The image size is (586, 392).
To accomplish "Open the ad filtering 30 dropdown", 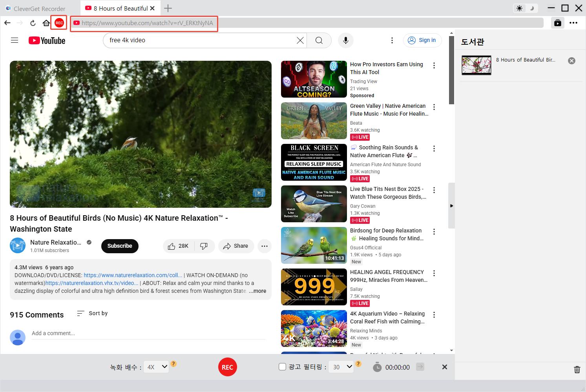I will [341, 367].
